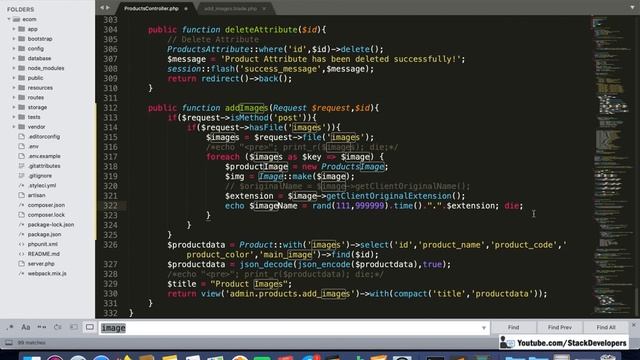Switch to the ProductsController.php tab
This screenshot has width=640, height=360.
[x=151, y=9]
